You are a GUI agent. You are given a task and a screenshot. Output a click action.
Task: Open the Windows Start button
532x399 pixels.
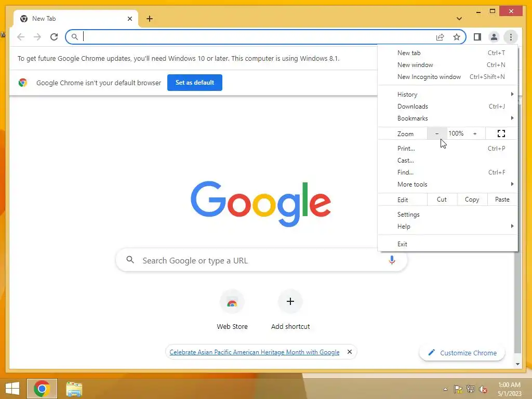tap(12, 389)
